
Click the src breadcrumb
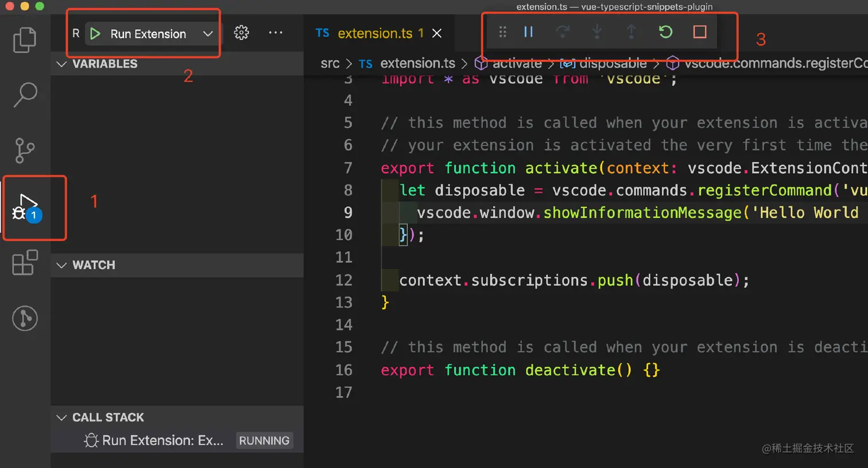click(330, 63)
